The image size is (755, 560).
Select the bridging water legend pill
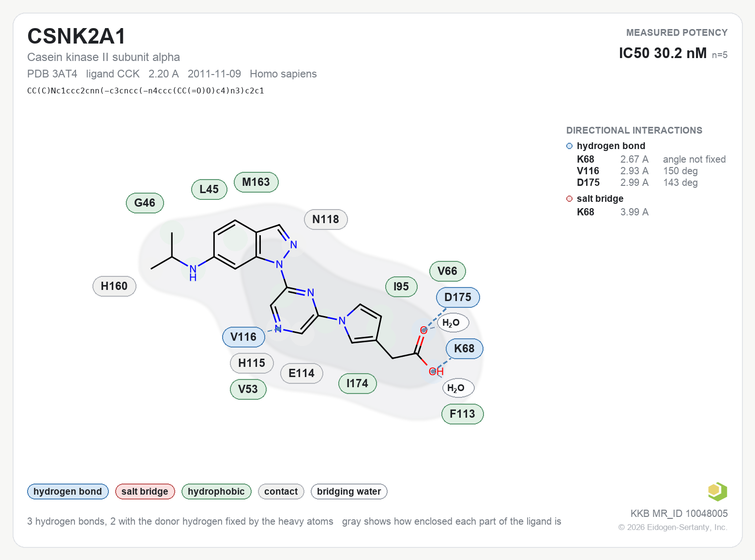click(x=349, y=492)
